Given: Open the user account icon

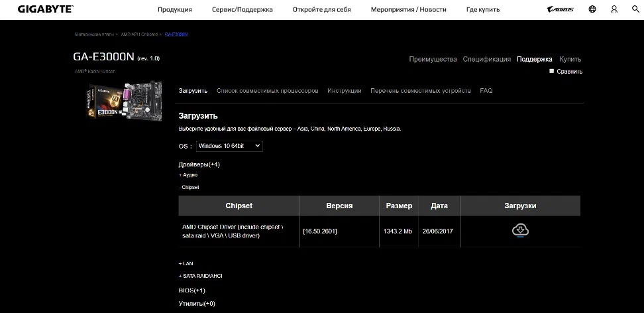Looking at the screenshot, I should tap(614, 9).
